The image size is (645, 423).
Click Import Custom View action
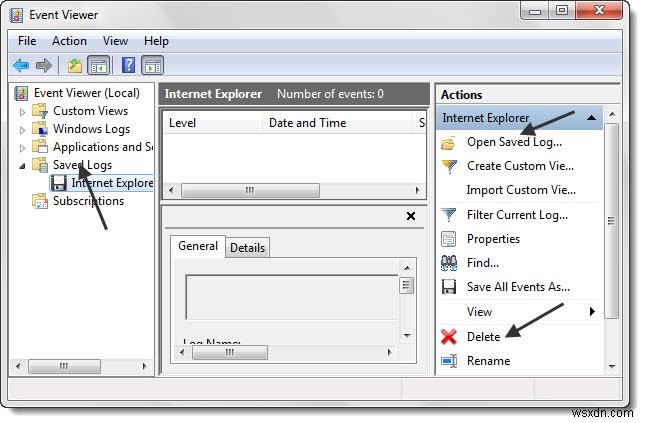(521, 190)
